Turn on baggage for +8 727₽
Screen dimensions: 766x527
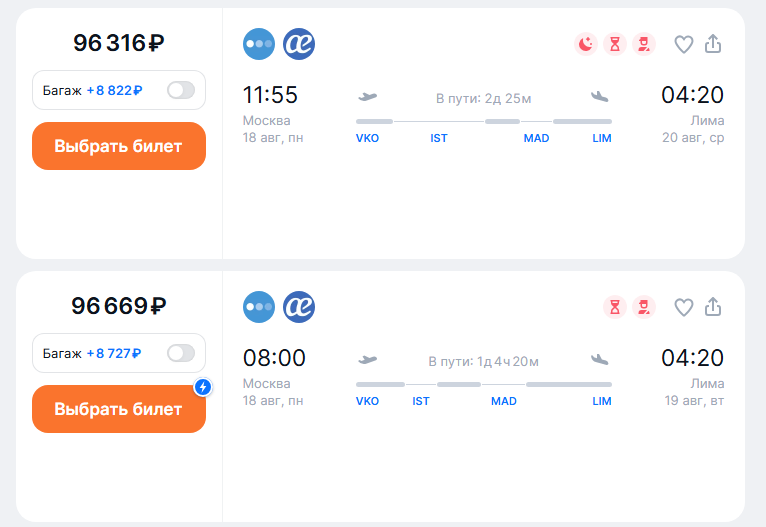click(x=181, y=353)
